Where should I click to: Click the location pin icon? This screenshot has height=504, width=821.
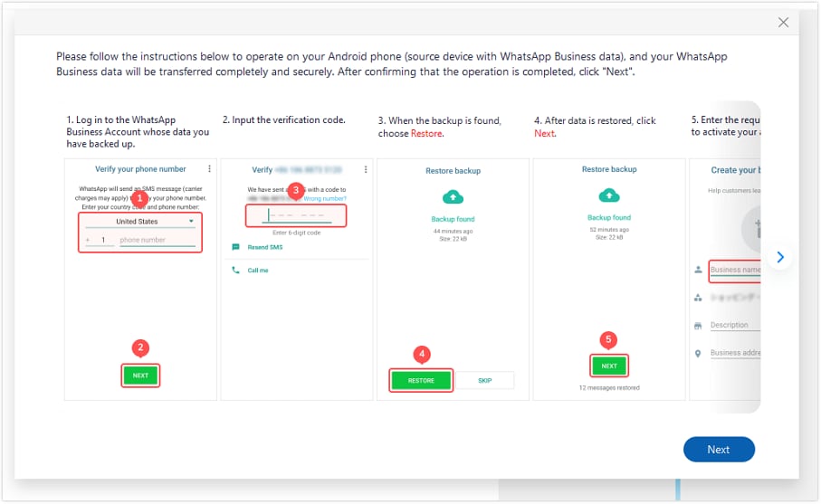tap(698, 353)
